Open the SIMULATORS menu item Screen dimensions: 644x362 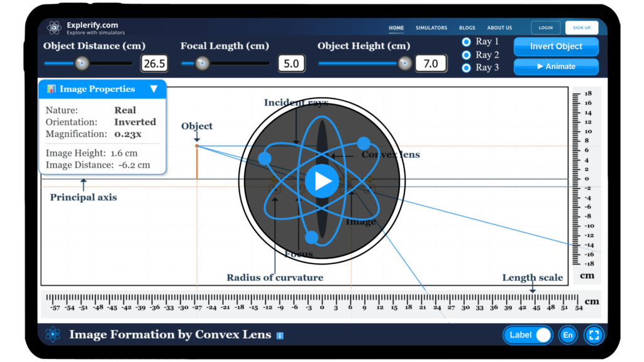tap(431, 28)
